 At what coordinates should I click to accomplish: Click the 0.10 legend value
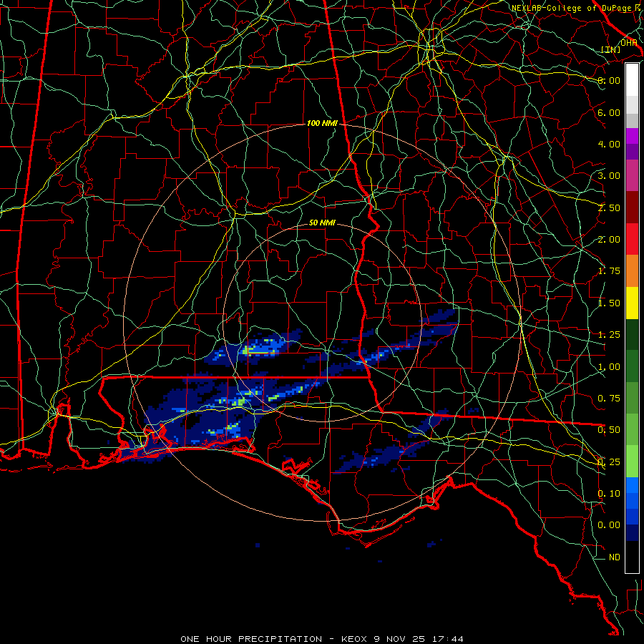click(x=609, y=494)
